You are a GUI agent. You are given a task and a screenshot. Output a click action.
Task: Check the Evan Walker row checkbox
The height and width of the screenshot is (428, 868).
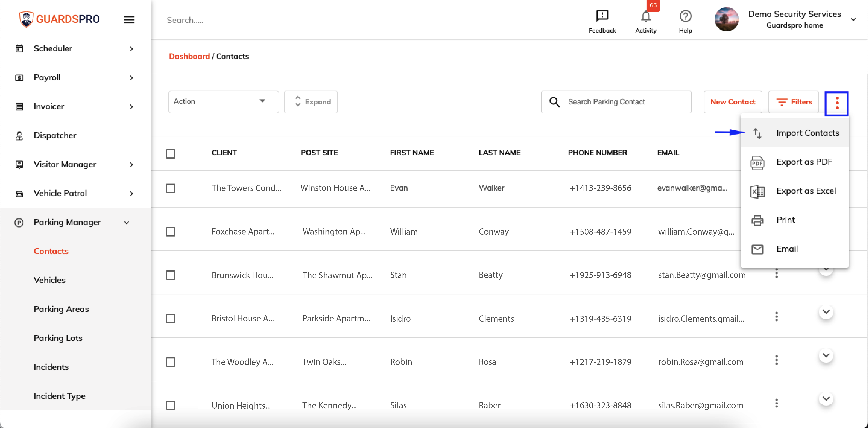pyautogui.click(x=171, y=188)
